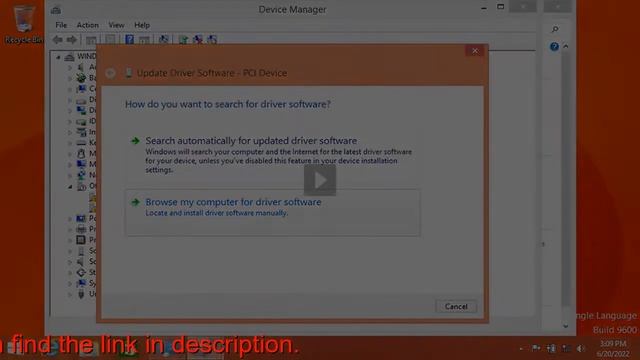This screenshot has height=360, width=640.
Task: Toggle the Show/Hide Console Tree toolbar icon
Action: pyautogui.click(x=91, y=40)
